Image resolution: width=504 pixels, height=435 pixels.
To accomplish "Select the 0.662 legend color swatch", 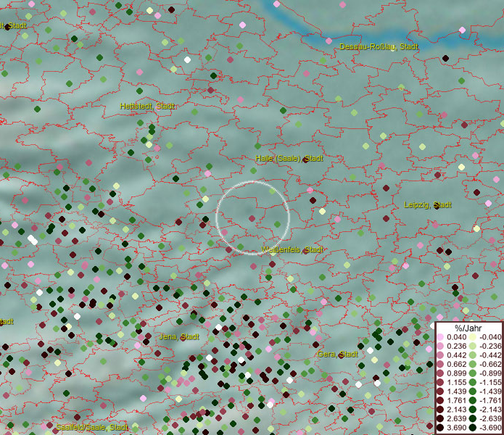I will [x=440, y=365].
